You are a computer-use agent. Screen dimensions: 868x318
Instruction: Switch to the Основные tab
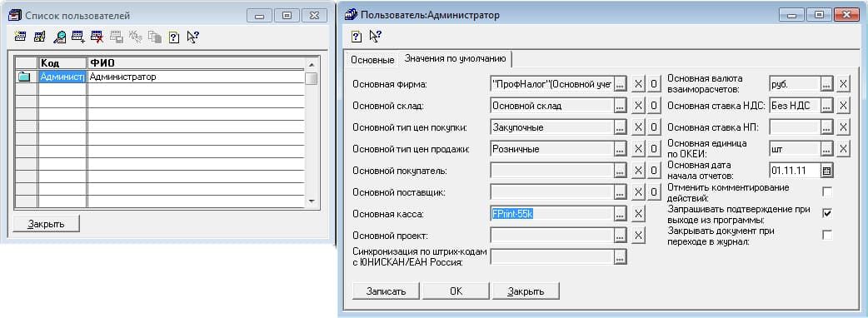point(372,60)
